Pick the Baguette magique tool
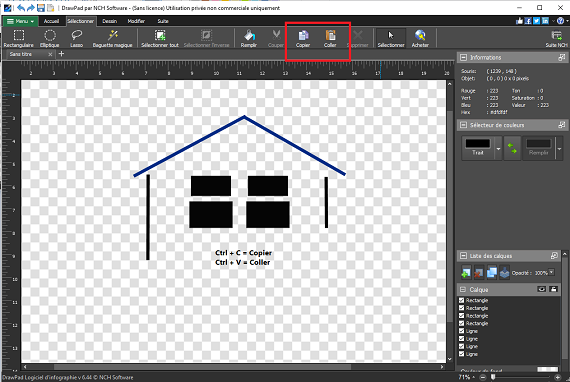570x382 pixels. tap(112, 39)
